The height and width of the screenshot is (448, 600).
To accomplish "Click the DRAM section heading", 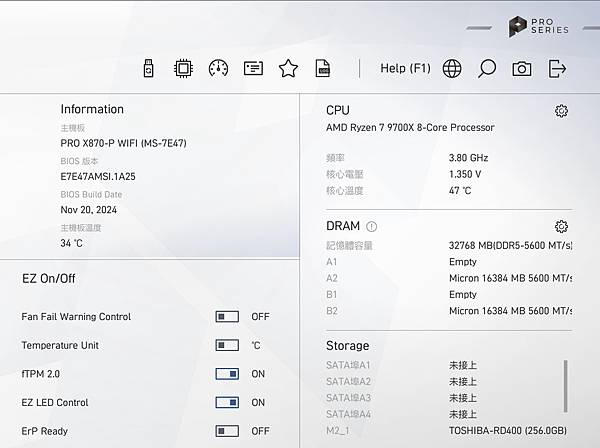I will [x=343, y=226].
